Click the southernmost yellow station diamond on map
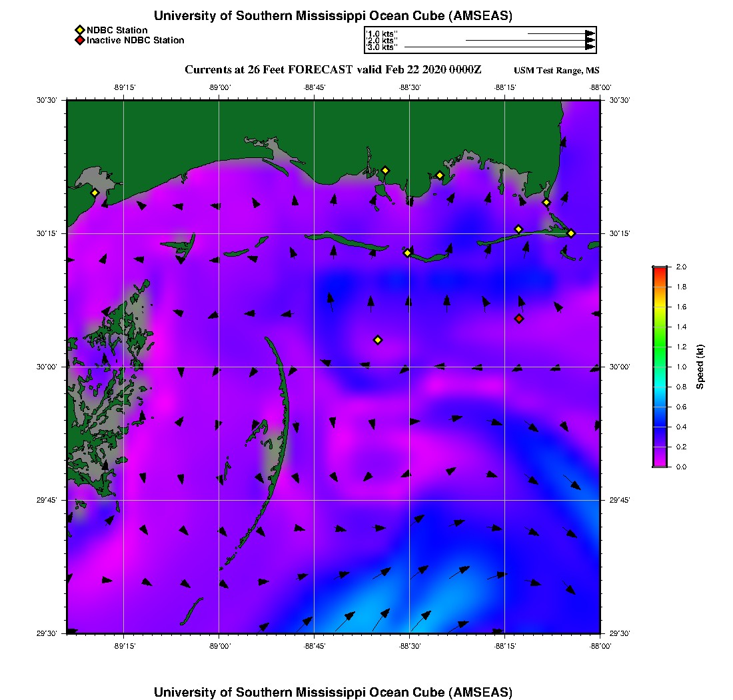 tap(378, 340)
